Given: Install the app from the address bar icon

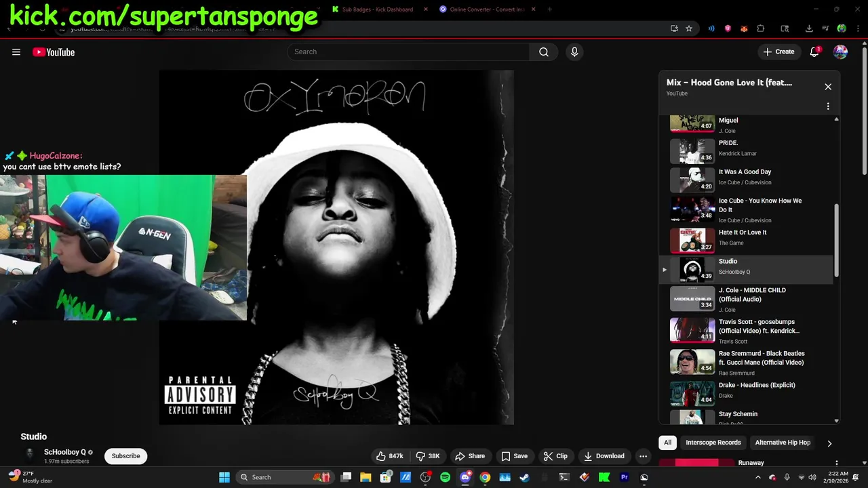Looking at the screenshot, I should [x=674, y=28].
